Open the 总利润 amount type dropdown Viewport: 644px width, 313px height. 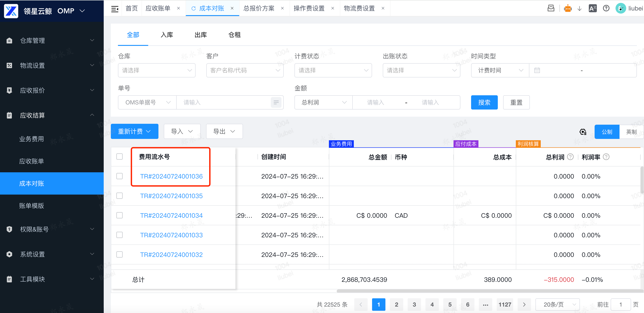click(x=324, y=102)
